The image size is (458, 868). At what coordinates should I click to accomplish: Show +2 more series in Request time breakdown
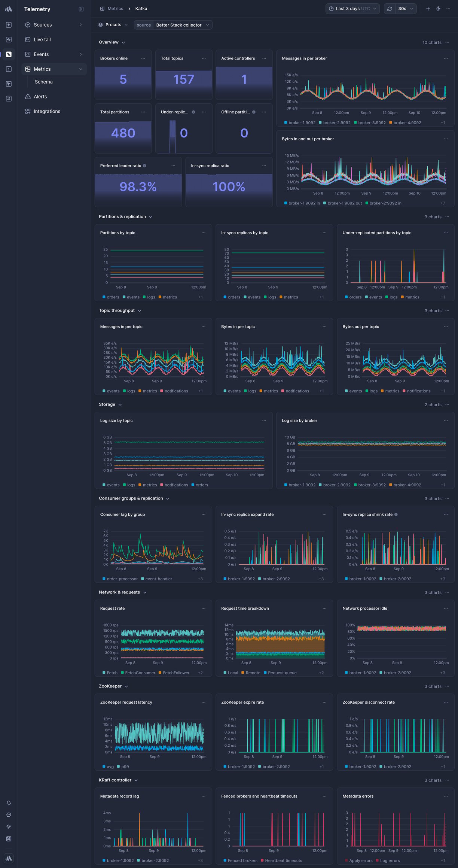tap(321, 673)
